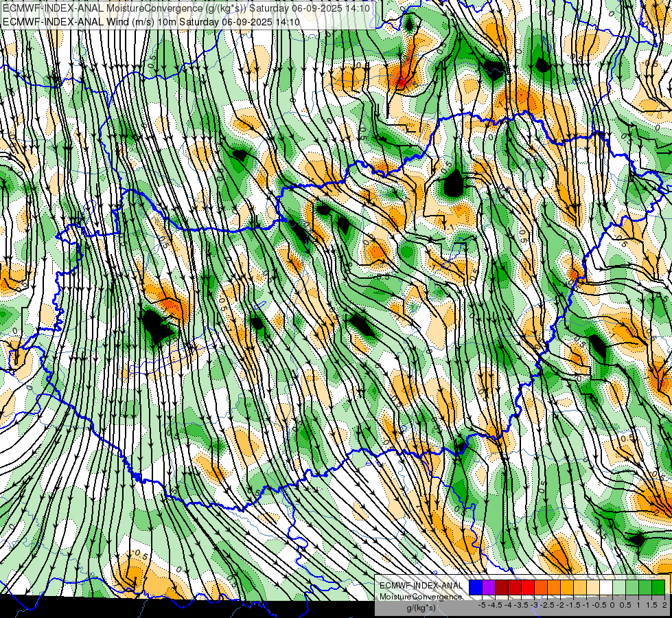
Task: Click the blue legend swatch
Action: [475, 587]
